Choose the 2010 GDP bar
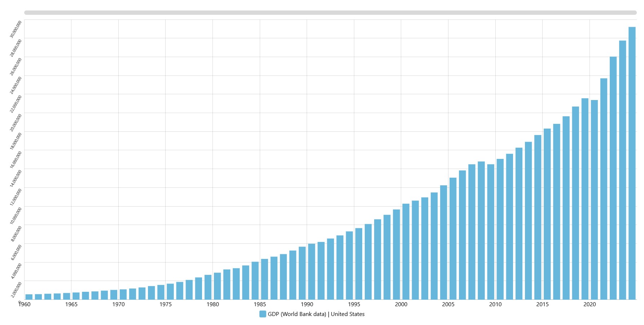This screenshot has width=644, height=325. (x=500, y=229)
